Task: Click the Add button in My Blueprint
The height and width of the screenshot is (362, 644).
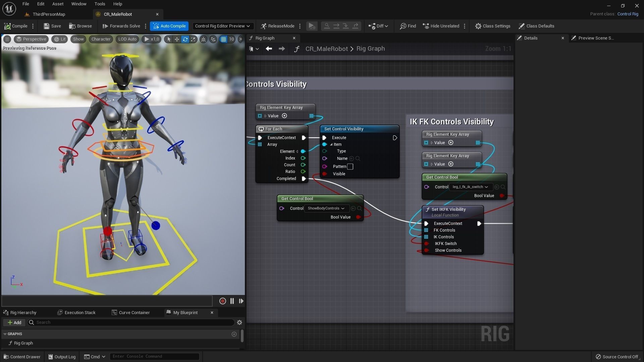Action: 14,322
